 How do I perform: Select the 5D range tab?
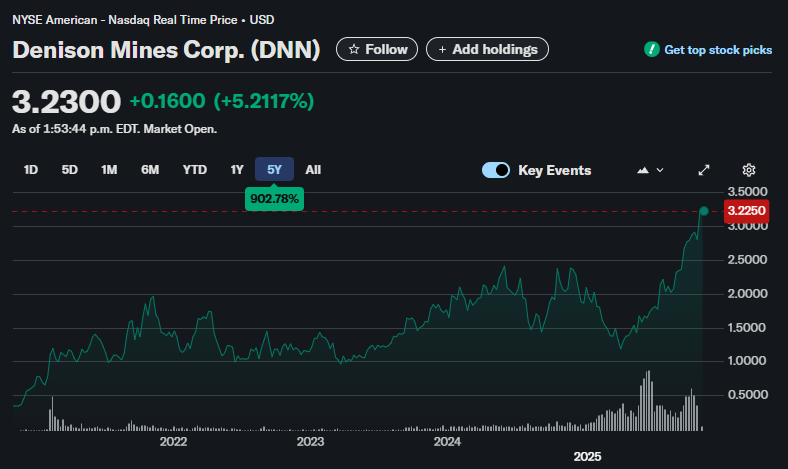pos(69,170)
